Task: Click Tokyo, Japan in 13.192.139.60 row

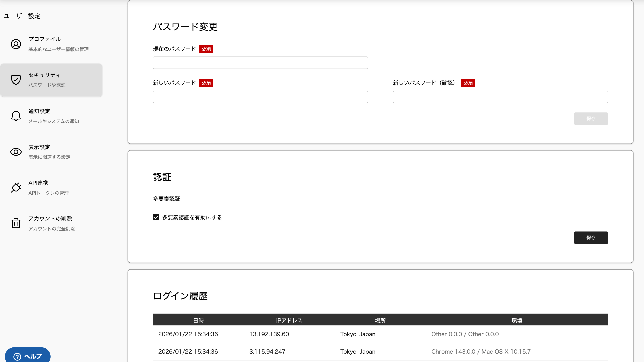Action: (358, 334)
